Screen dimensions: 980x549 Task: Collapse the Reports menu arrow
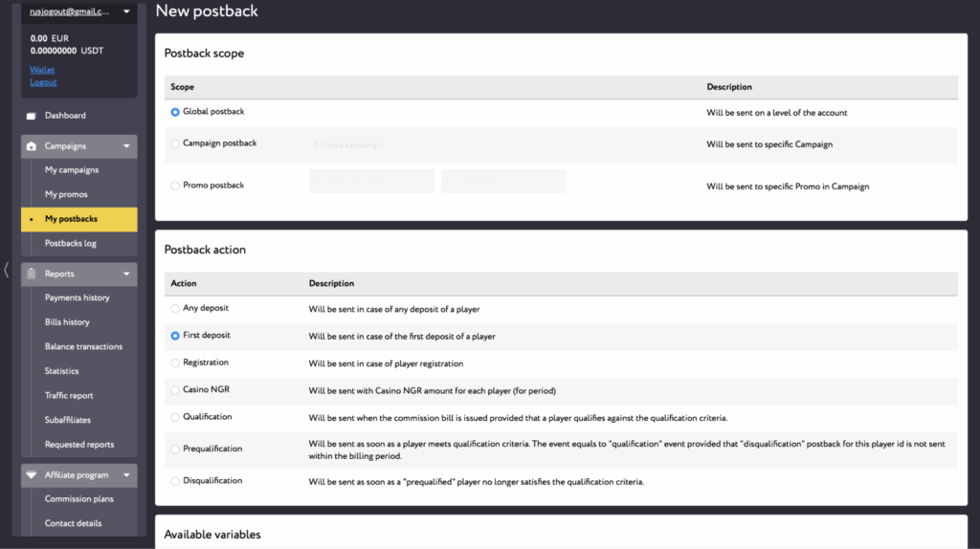tap(126, 274)
